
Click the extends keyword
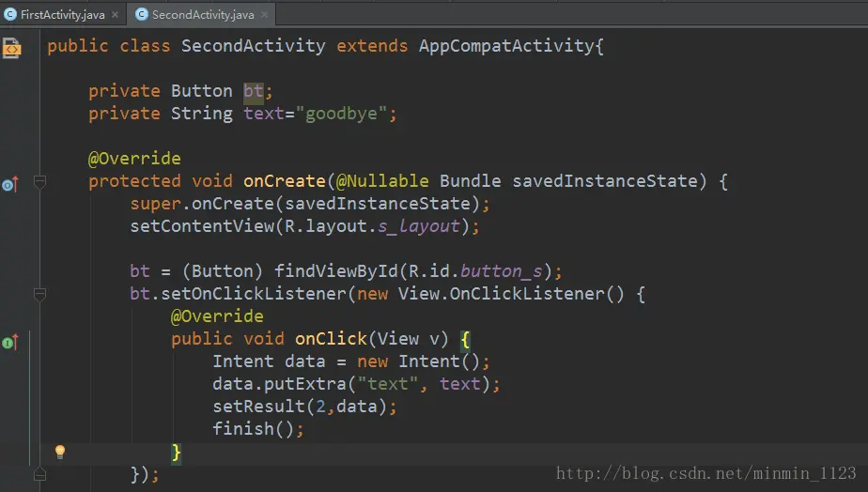click(372, 46)
